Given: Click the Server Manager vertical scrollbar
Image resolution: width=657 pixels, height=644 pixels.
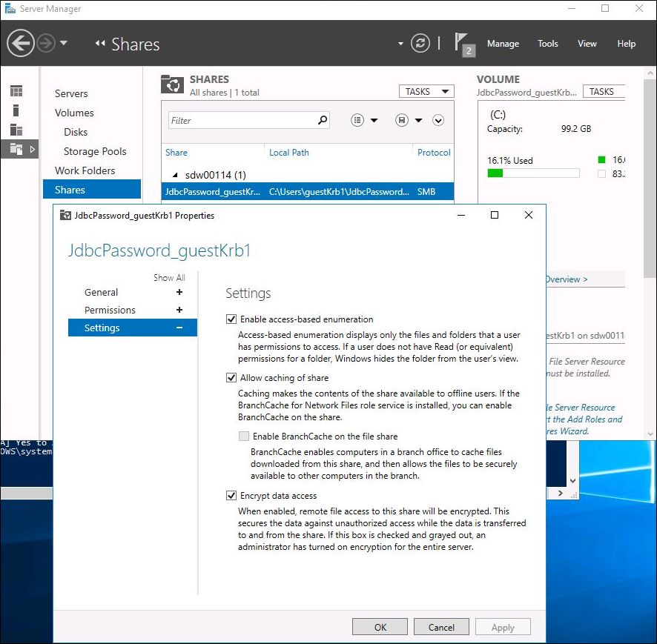Looking at the screenshot, I should [x=650, y=180].
